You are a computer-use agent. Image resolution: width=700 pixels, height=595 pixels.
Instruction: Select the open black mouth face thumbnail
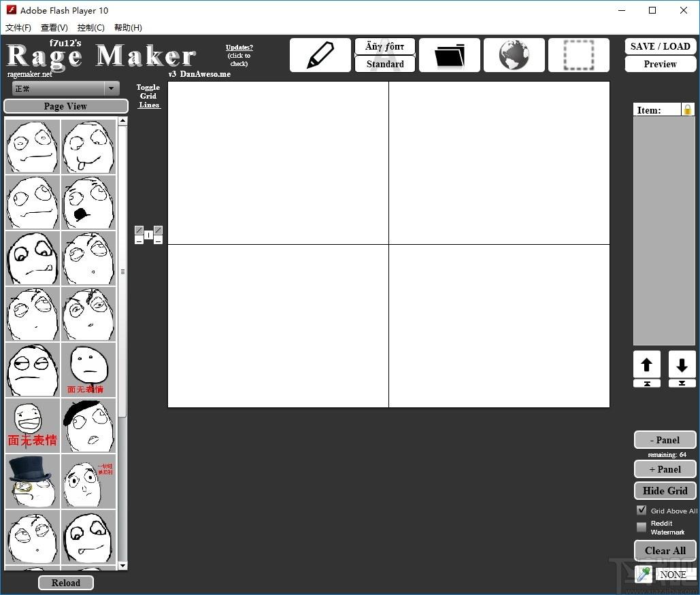[x=88, y=202]
